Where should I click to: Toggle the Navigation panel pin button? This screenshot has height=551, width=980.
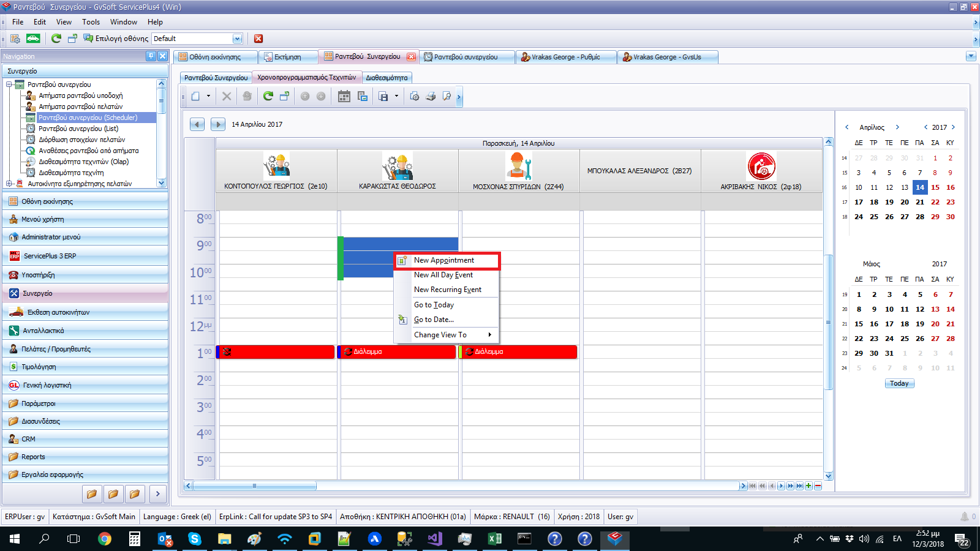click(x=151, y=56)
